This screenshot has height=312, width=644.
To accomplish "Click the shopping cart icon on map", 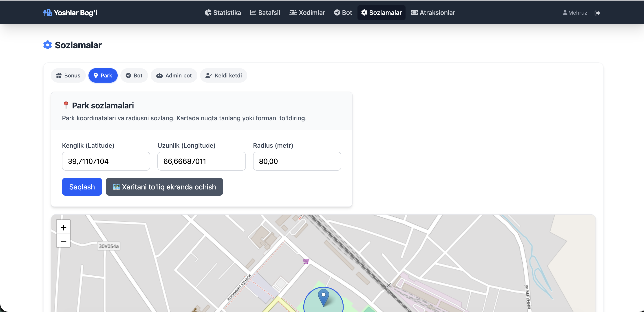I will (x=306, y=261).
